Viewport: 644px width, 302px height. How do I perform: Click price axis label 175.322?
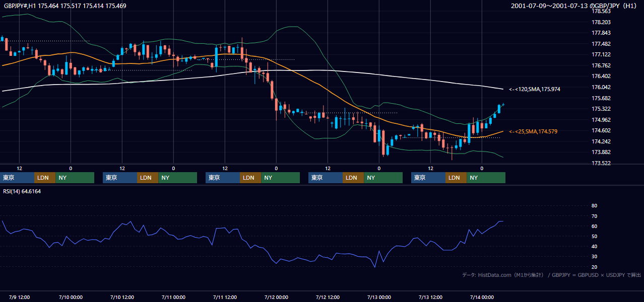click(x=601, y=109)
